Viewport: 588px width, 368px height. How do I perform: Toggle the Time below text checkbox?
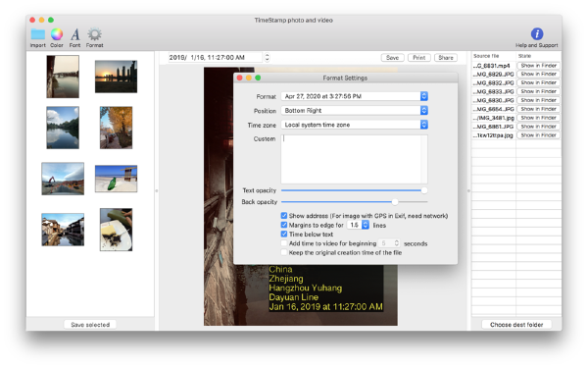[284, 234]
